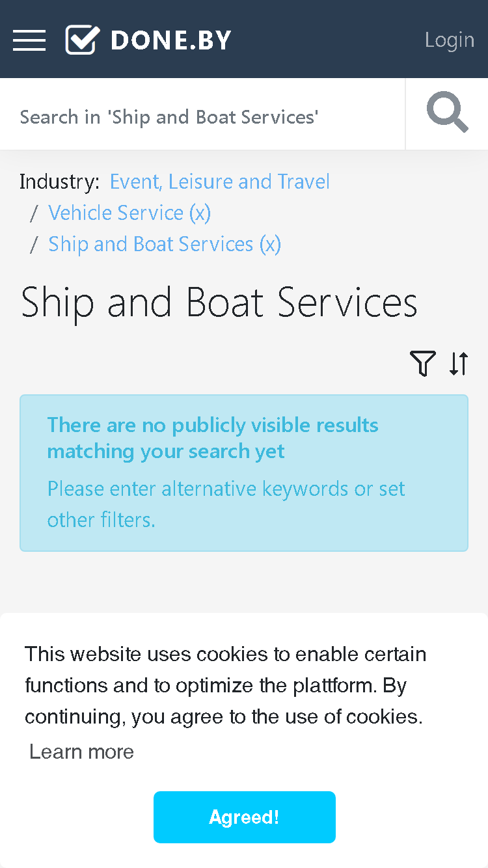Click the cookie usage message text
Screen dimensions: 488x868
[x=226, y=685]
